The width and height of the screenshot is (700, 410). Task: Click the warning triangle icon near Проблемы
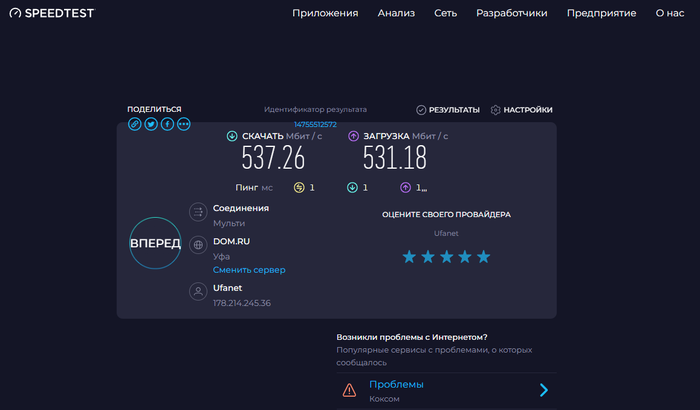[x=349, y=390]
